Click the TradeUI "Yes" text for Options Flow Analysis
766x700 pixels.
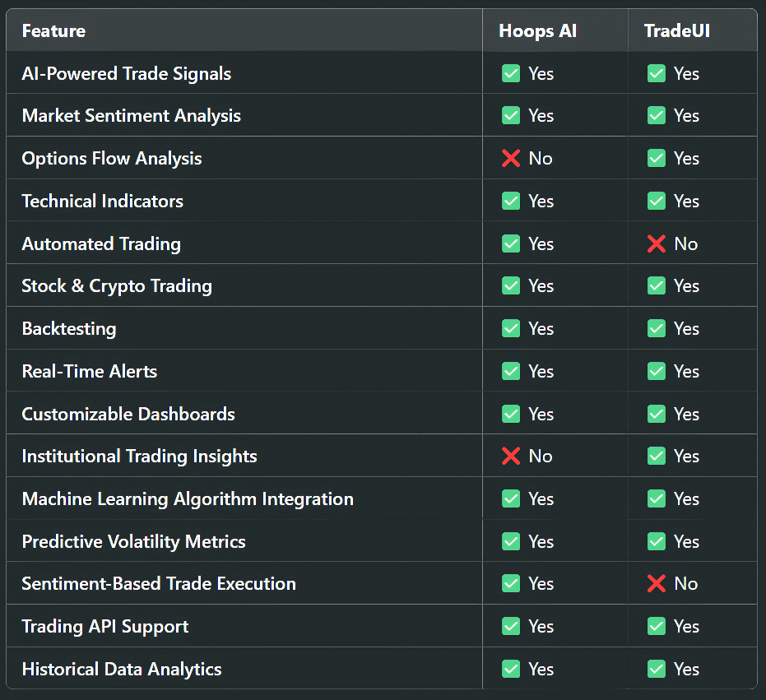click(x=686, y=159)
